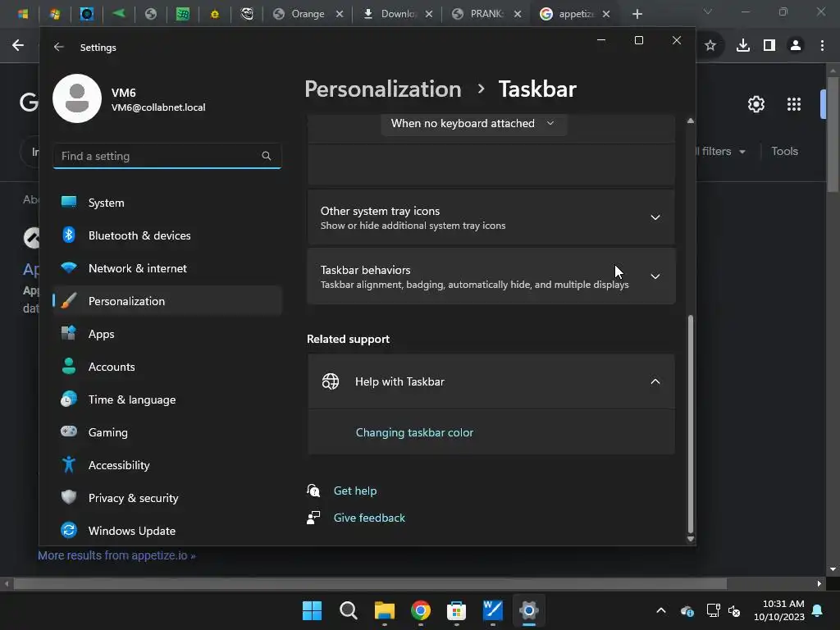
Task: Click the Give feedback person icon
Action: pyautogui.click(x=313, y=518)
